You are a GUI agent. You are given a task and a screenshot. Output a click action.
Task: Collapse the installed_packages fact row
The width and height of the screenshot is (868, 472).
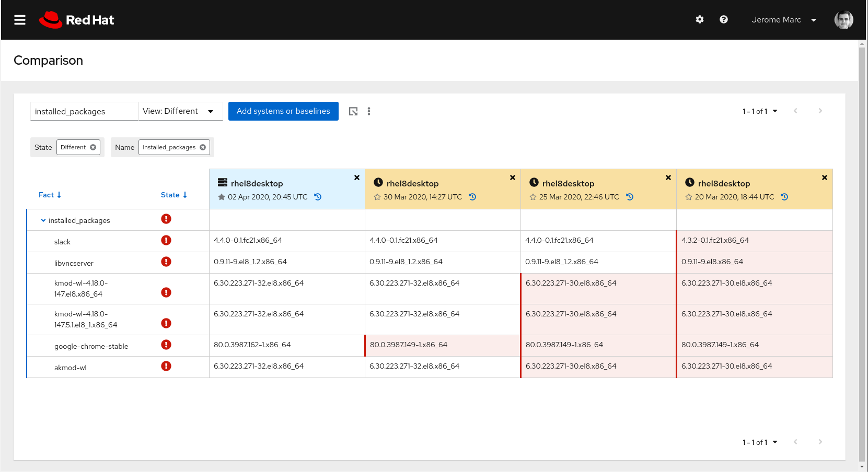tap(43, 220)
